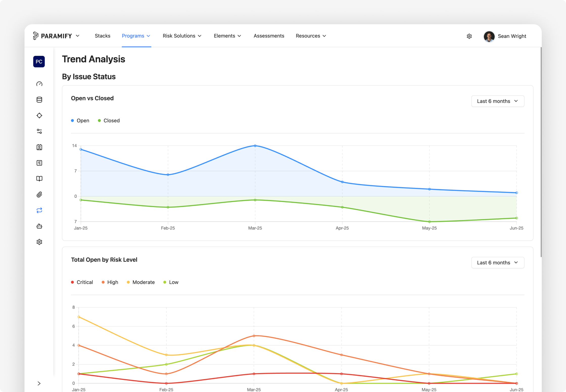
Task: Toggle the Closed series legend
Action: point(109,120)
